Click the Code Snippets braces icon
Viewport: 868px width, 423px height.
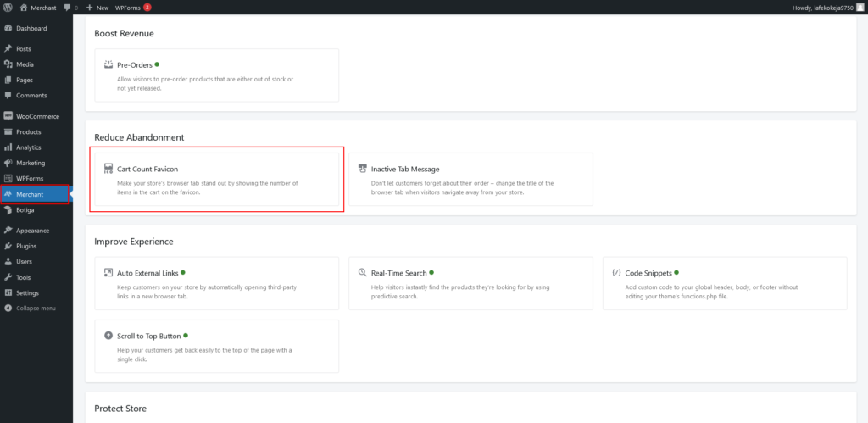pyautogui.click(x=616, y=272)
